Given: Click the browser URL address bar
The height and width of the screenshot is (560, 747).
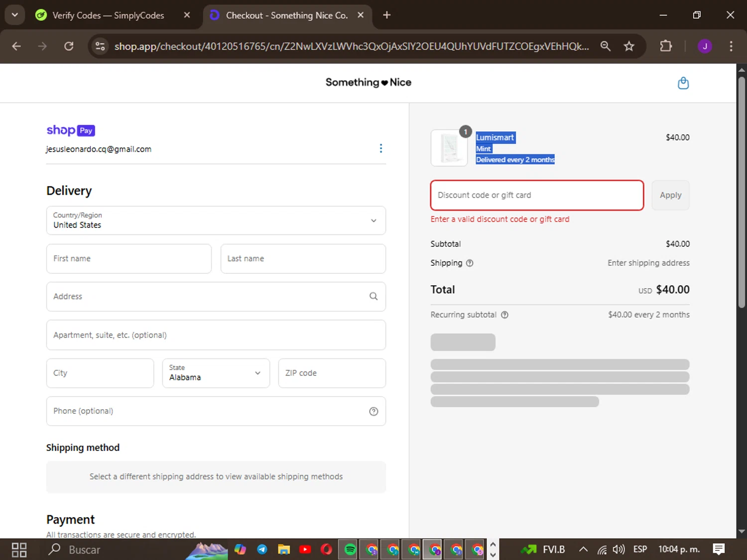Looking at the screenshot, I should pos(352,46).
